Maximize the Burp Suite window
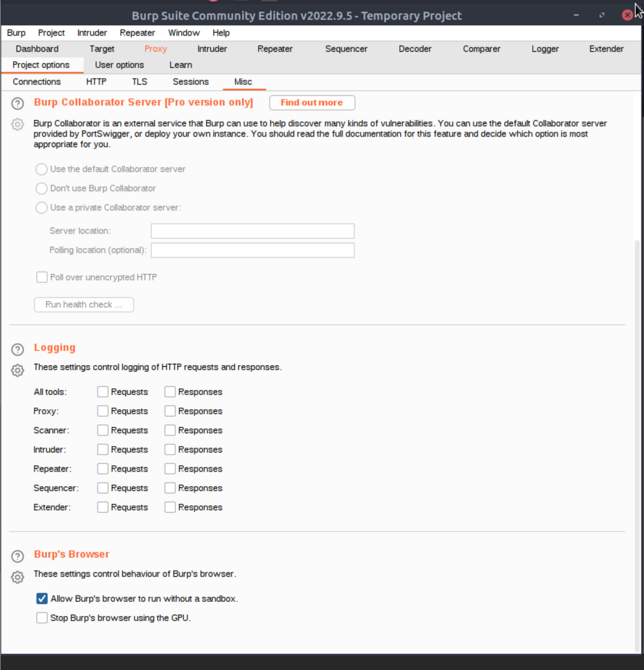This screenshot has height=670, width=644. click(x=602, y=15)
